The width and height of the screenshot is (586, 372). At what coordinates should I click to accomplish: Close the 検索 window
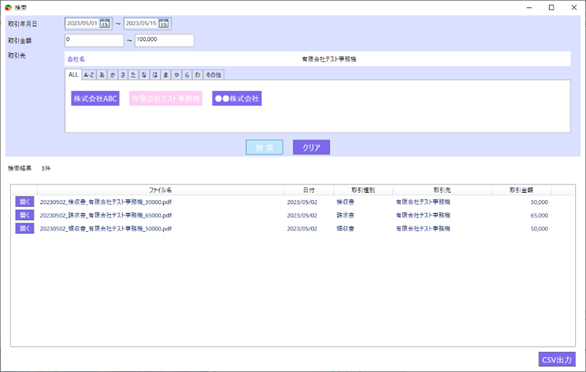pos(574,7)
